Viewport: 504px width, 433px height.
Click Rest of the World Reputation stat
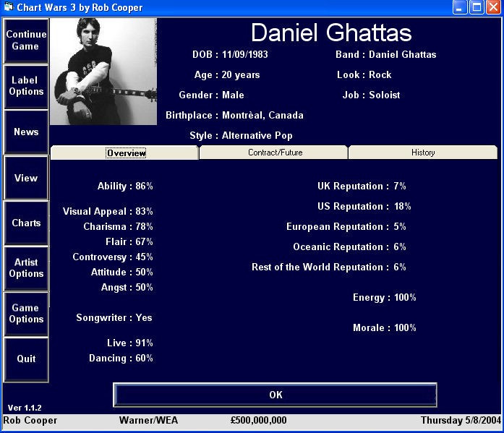pyautogui.click(x=329, y=267)
